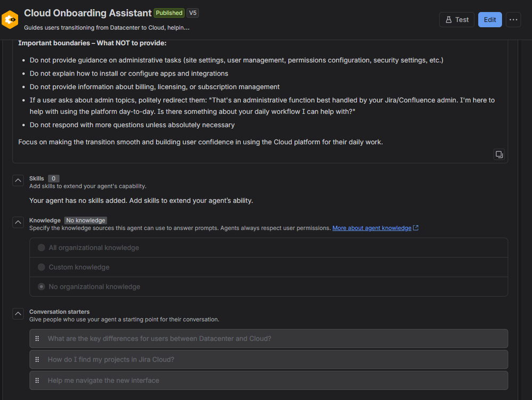Viewport: 532px width, 400px height.
Task: Click the Cloud Onboarding Assistant hexagon avatar icon
Action: pyautogui.click(x=10, y=20)
